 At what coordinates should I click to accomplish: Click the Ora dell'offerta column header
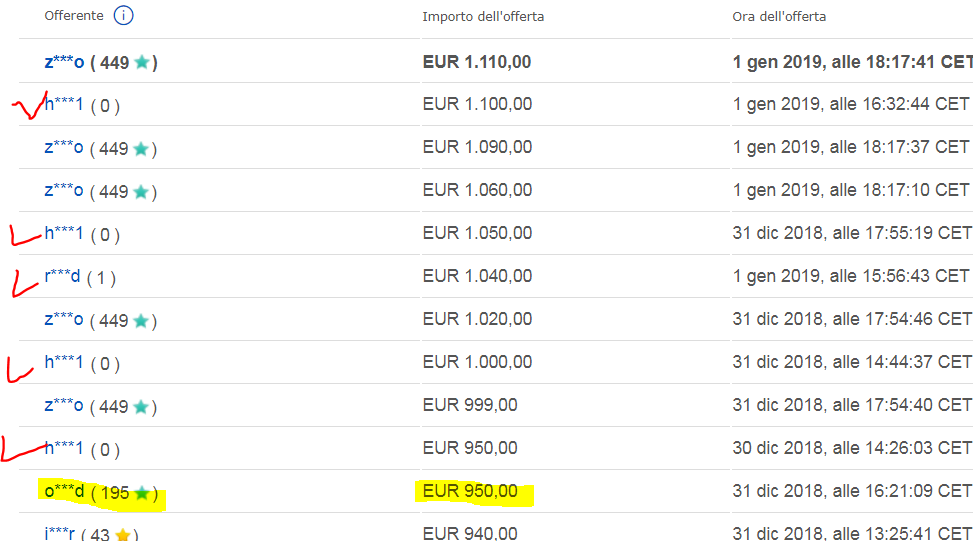[779, 17]
